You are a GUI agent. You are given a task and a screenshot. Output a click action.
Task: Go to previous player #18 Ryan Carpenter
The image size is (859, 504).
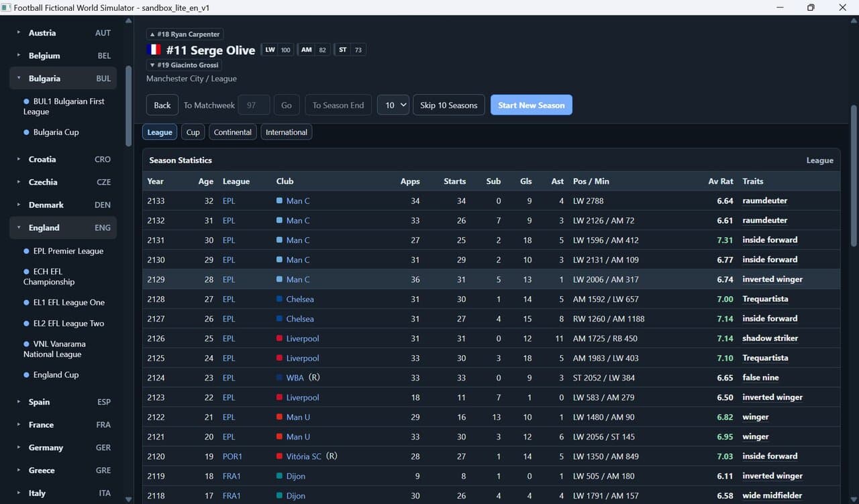[x=185, y=34]
